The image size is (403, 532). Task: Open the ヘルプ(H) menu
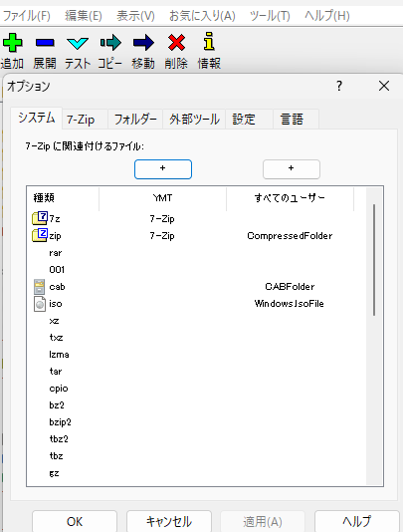pos(327,16)
